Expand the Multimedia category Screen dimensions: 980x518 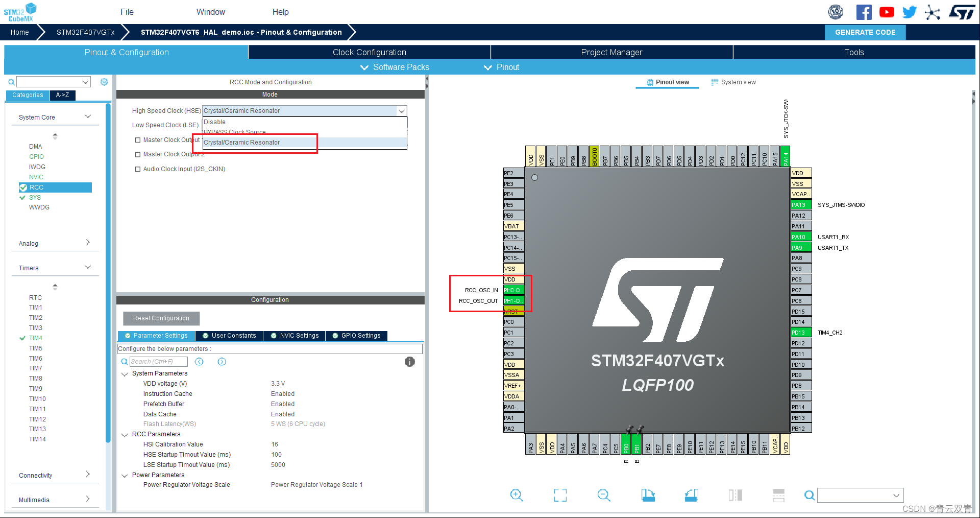88,499
